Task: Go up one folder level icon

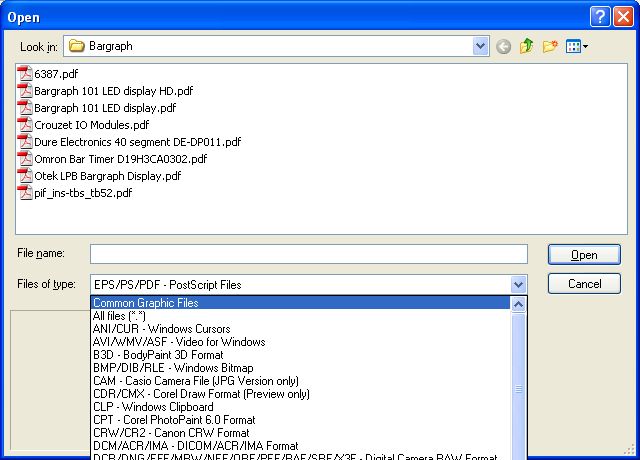Action: click(527, 46)
